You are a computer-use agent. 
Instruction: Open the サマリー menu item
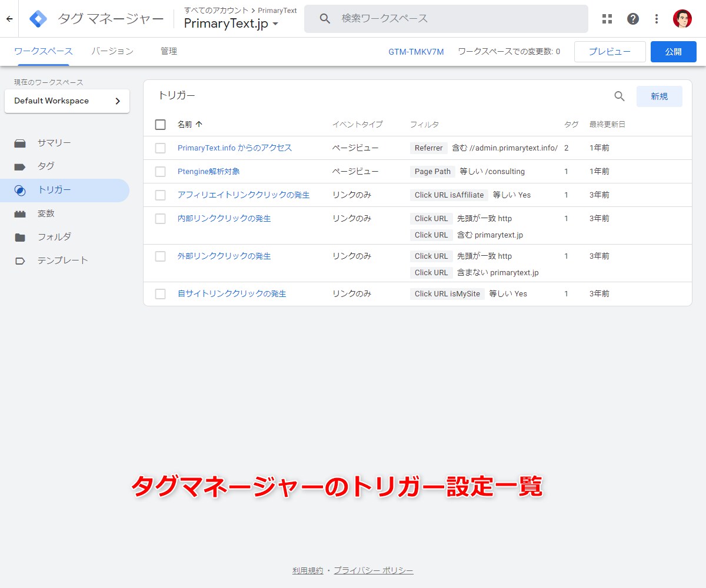(x=54, y=143)
